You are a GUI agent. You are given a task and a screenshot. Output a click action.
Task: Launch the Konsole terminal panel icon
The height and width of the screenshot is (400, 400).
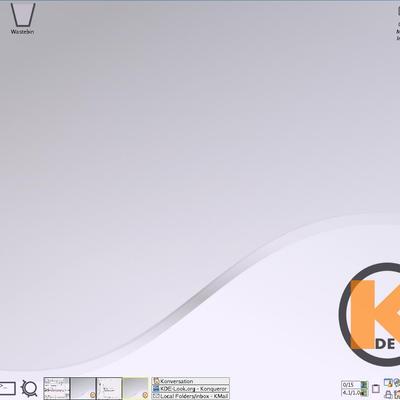(x=7, y=388)
